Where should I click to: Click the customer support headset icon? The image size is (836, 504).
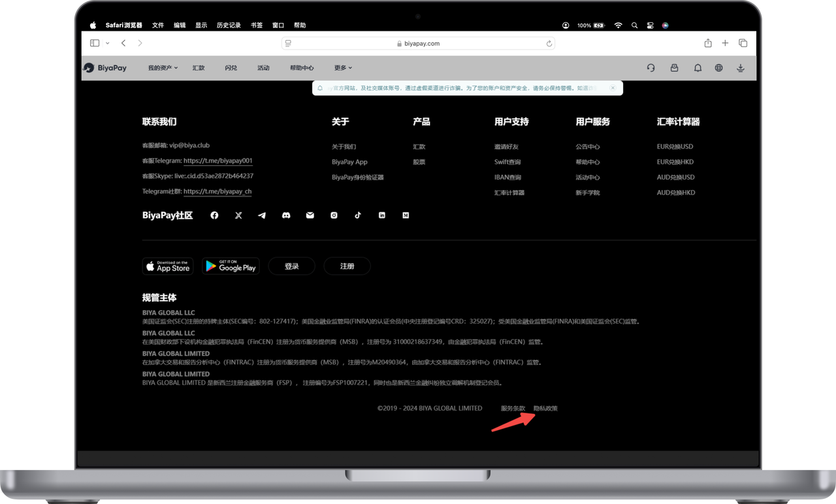point(651,68)
